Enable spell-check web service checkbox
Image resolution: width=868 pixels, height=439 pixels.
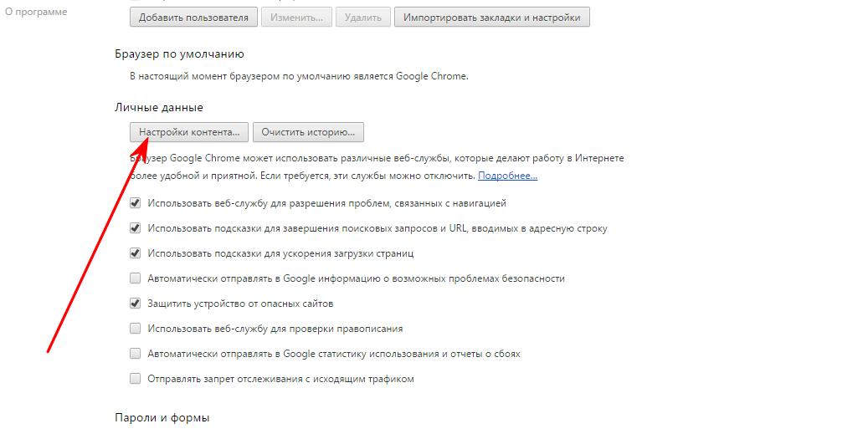(x=135, y=329)
